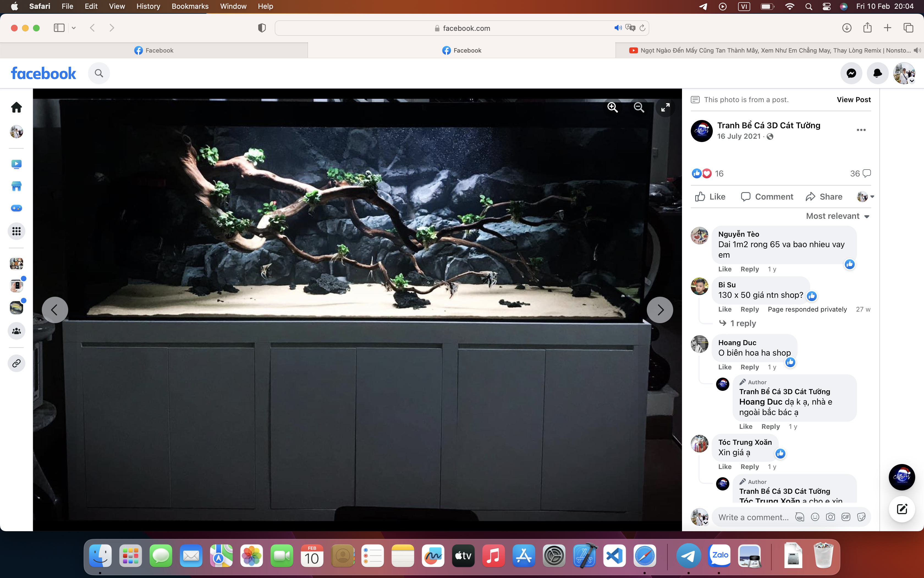Go to previous photo arrow
The image size is (924, 578).
coord(55,310)
